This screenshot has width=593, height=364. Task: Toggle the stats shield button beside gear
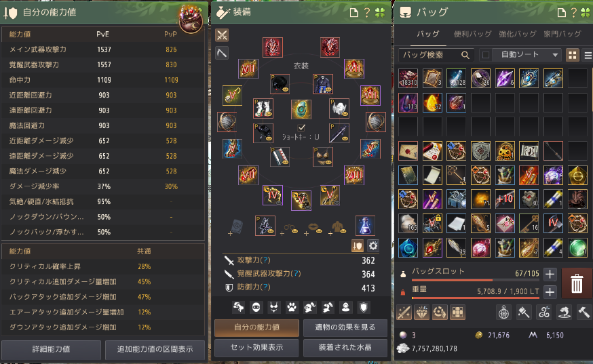[357, 245]
